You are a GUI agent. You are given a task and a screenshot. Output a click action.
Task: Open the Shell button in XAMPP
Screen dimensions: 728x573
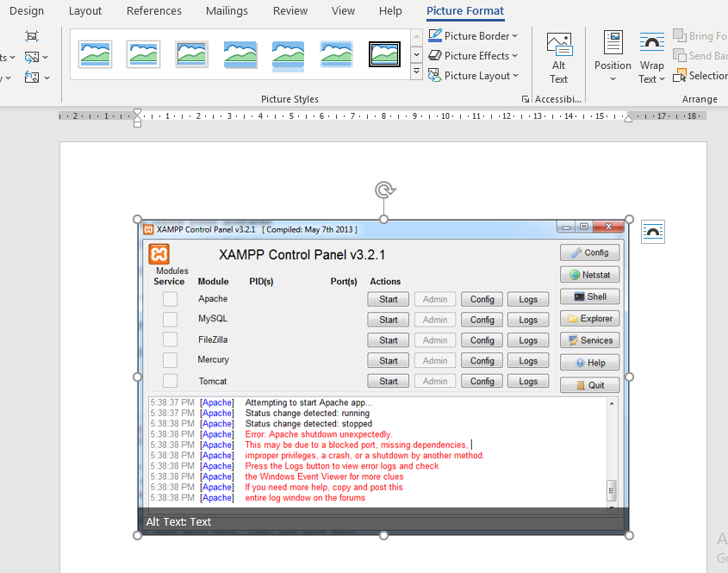(589, 296)
